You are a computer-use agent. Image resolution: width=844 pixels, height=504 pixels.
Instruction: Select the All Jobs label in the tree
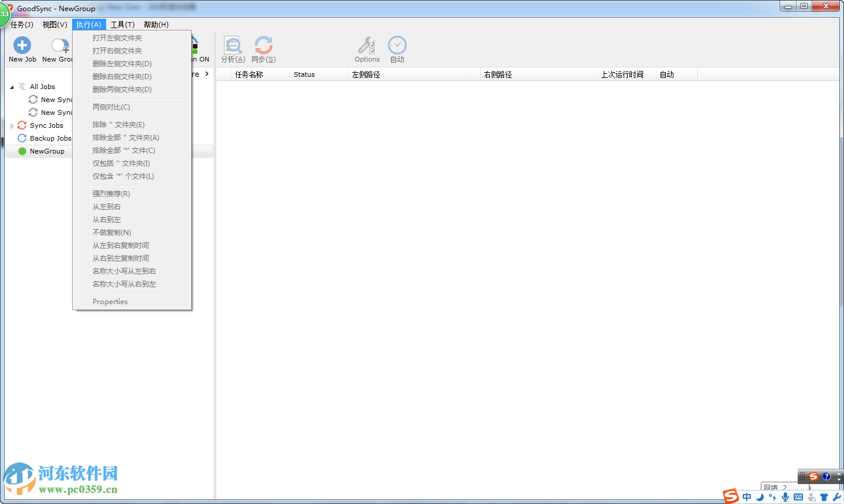[42, 87]
